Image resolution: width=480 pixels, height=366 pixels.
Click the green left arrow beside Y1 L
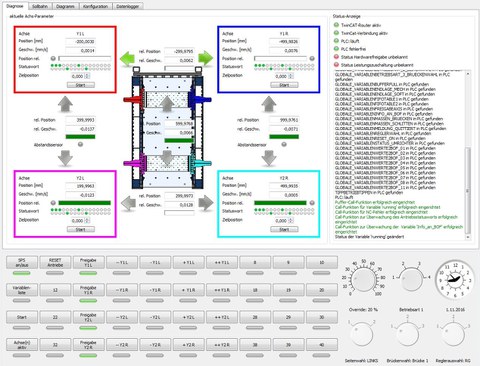pos(127,59)
